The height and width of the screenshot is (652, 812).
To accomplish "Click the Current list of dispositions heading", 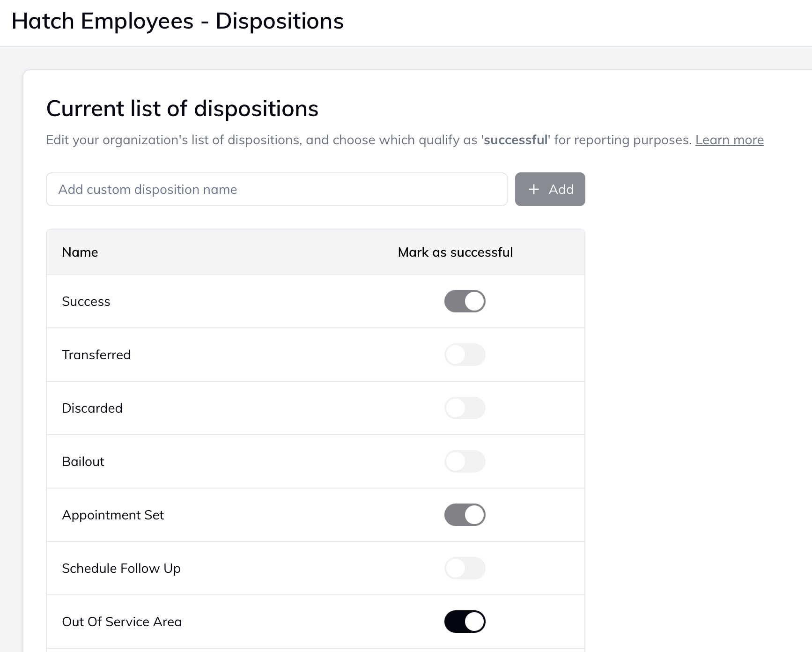I will pos(182,109).
